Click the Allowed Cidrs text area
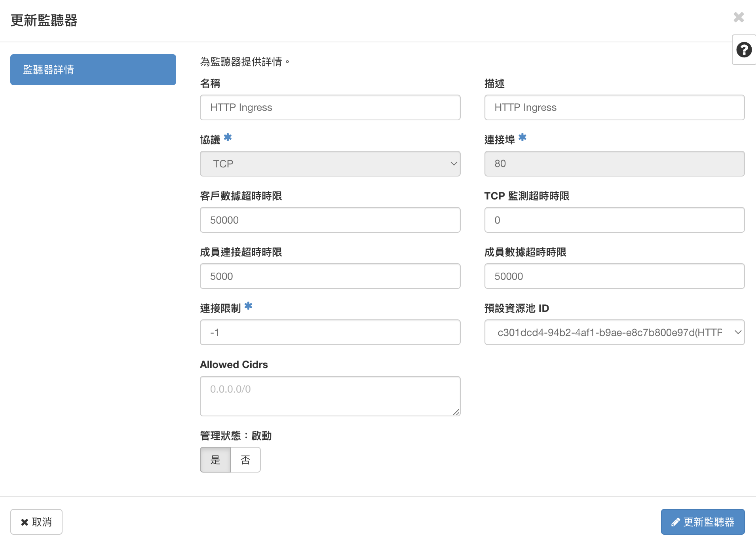This screenshot has width=756, height=543. coord(330,396)
